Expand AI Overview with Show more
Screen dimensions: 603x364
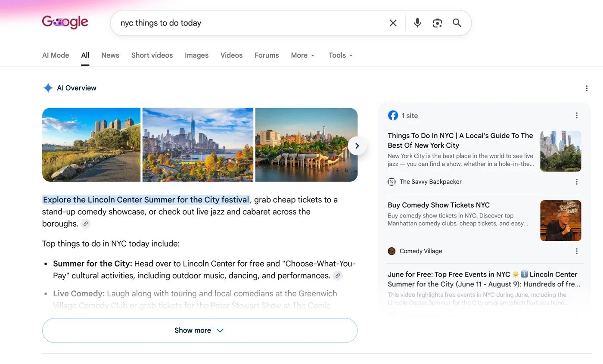click(200, 330)
